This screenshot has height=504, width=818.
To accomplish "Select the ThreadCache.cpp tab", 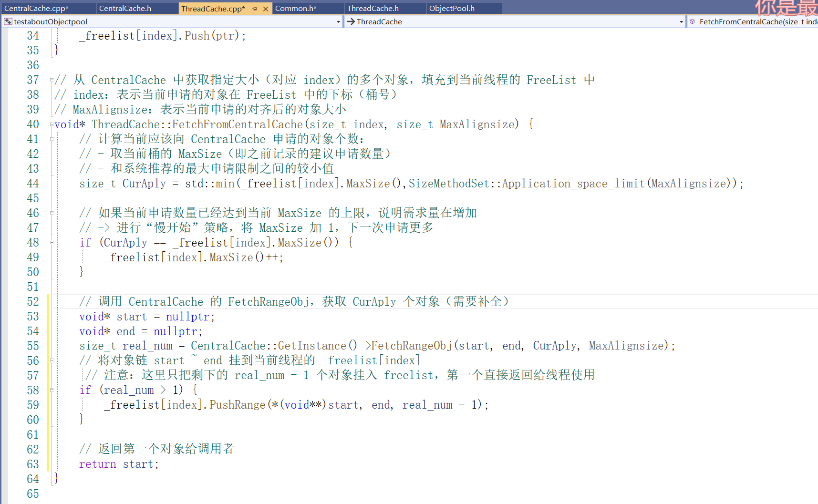I will 213,8.
